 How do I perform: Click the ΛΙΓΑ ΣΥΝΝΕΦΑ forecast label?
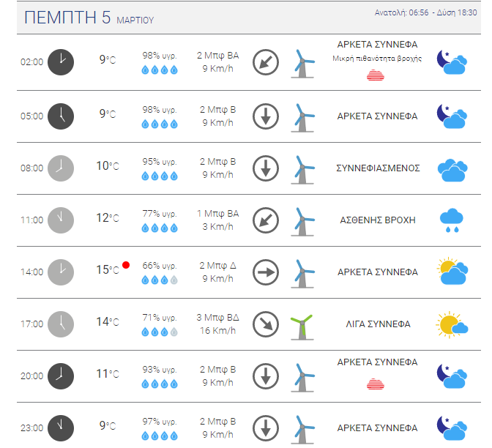(378, 324)
